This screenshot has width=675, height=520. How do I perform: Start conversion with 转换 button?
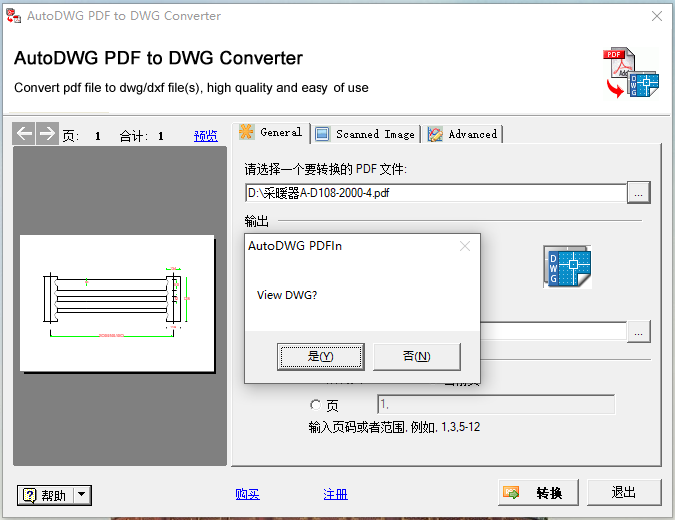point(538,492)
